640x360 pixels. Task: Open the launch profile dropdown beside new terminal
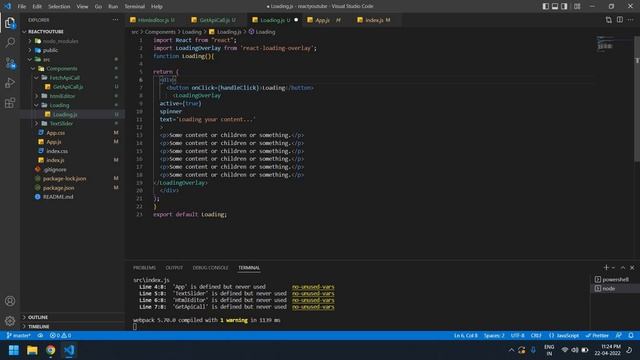coord(613,268)
